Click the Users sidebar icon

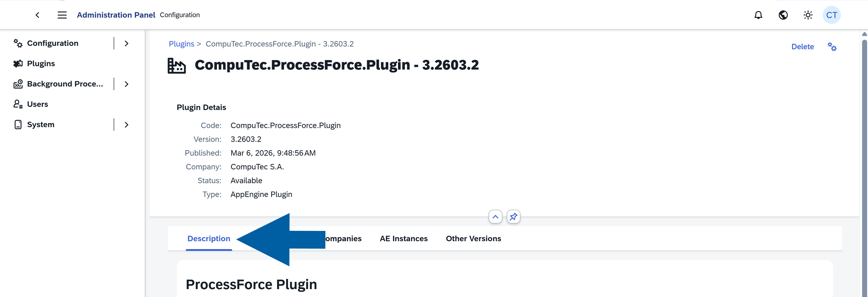[x=18, y=104]
